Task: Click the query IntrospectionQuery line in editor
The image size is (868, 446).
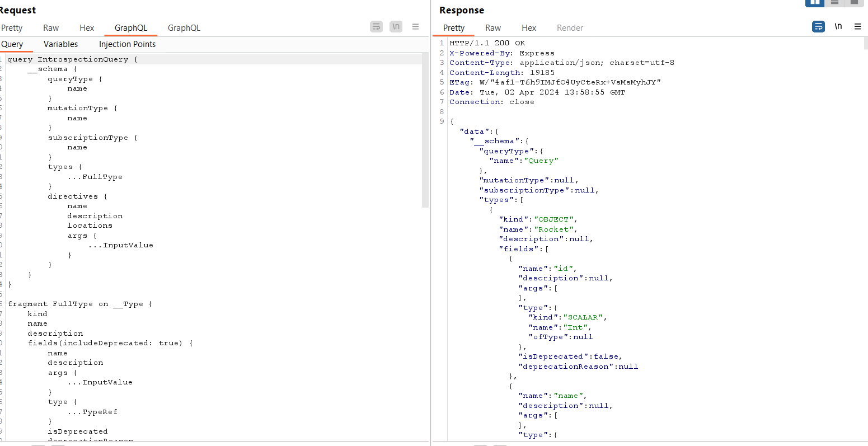Action: (x=72, y=59)
